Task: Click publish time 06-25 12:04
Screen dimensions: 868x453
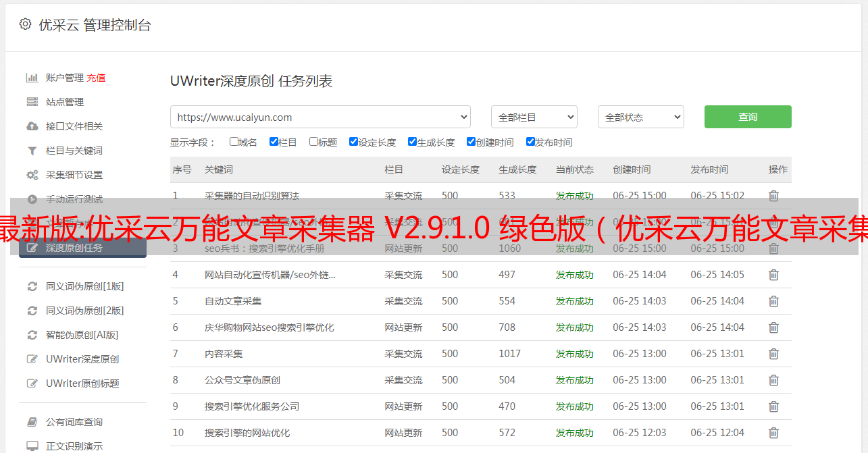Action: pyautogui.click(x=717, y=433)
